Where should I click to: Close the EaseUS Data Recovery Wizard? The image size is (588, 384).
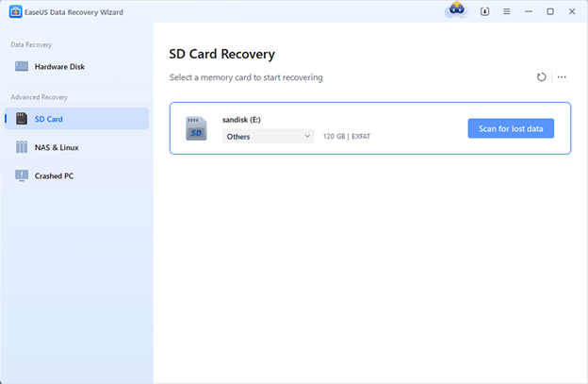coord(572,11)
